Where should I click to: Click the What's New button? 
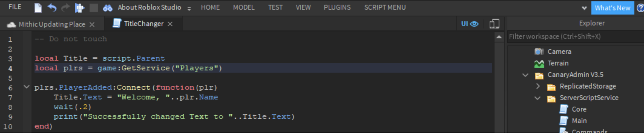pyautogui.click(x=613, y=8)
